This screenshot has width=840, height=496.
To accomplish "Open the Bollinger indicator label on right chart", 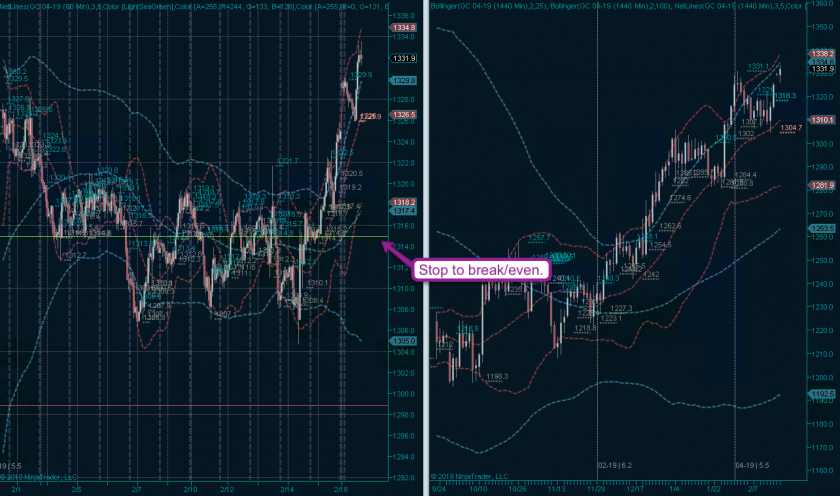I will (x=616, y=6).
